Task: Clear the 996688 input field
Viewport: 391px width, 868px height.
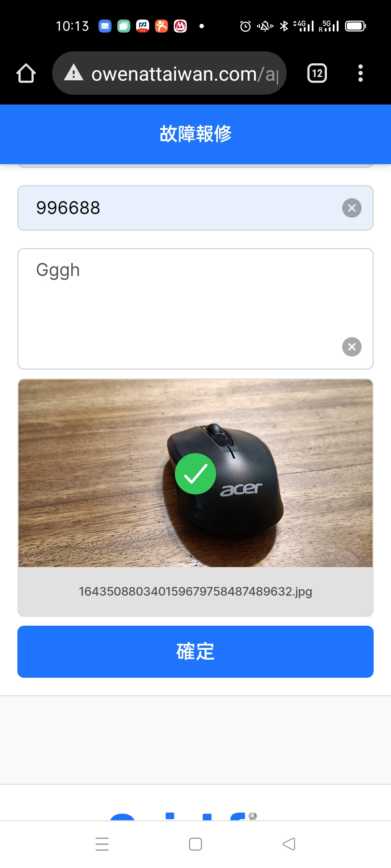Action: tap(352, 208)
